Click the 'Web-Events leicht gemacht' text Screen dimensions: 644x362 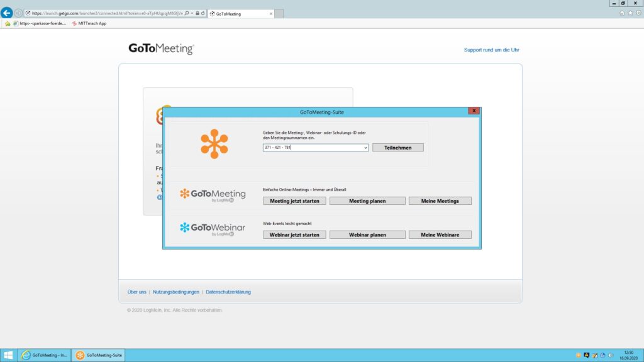coord(287,224)
